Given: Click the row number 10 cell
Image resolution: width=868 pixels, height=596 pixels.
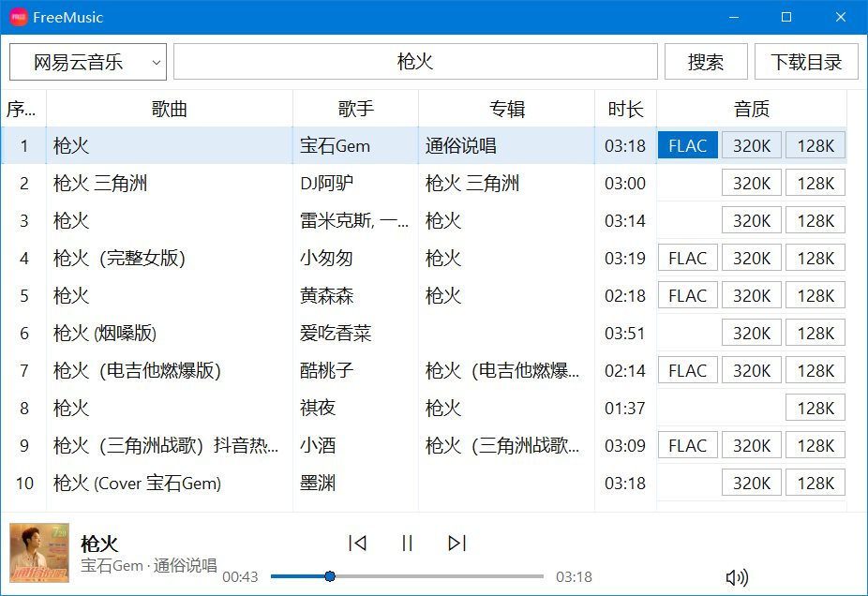Looking at the screenshot, I should click(x=24, y=484).
